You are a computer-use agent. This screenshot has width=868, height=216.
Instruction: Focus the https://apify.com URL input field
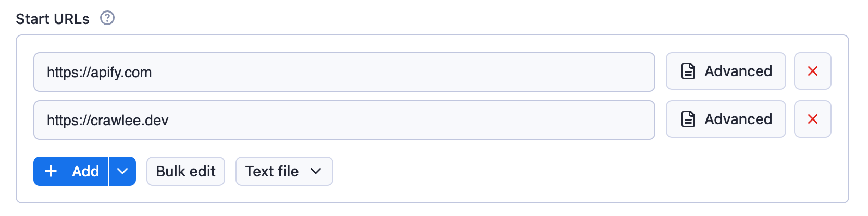(344, 72)
